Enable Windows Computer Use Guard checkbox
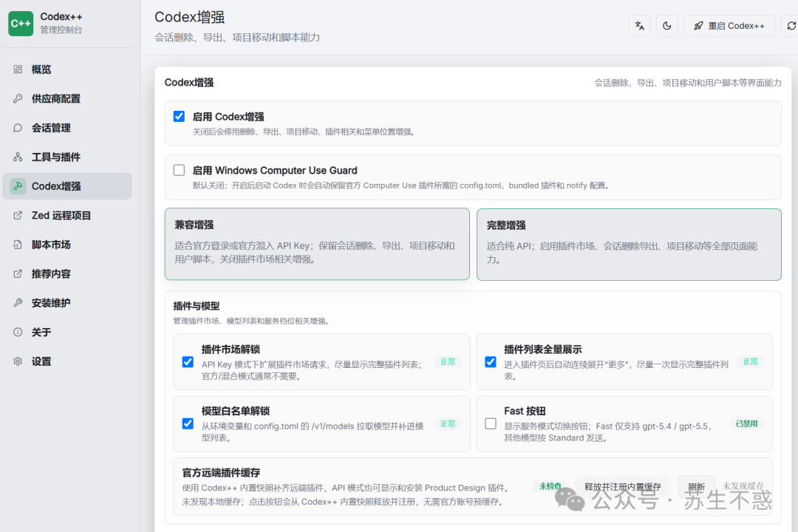 (x=179, y=170)
